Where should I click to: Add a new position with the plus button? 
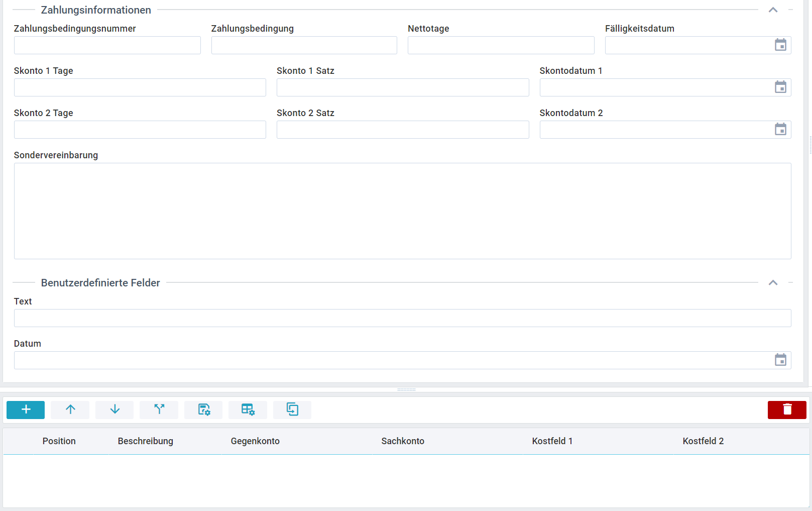[x=26, y=410]
